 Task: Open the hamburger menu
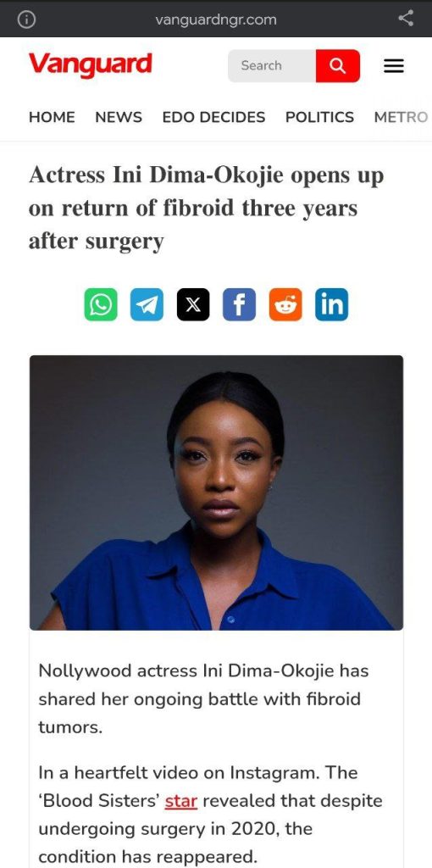coord(394,66)
